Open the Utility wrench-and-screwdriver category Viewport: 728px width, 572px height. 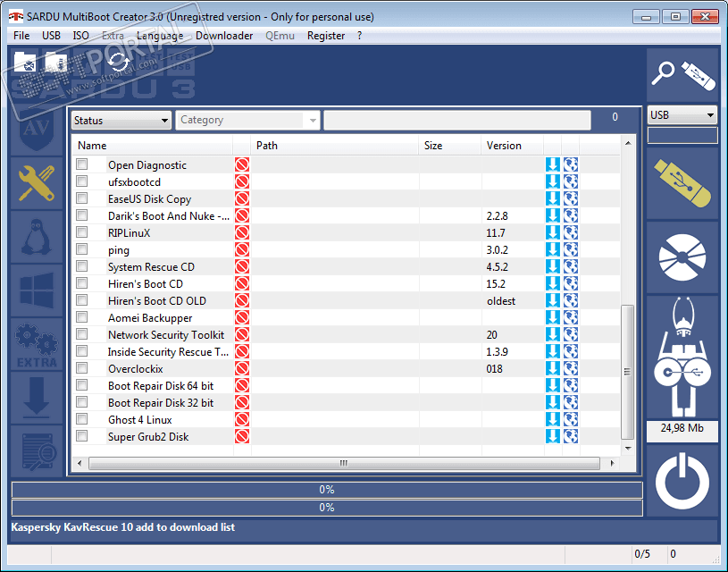coord(37,183)
